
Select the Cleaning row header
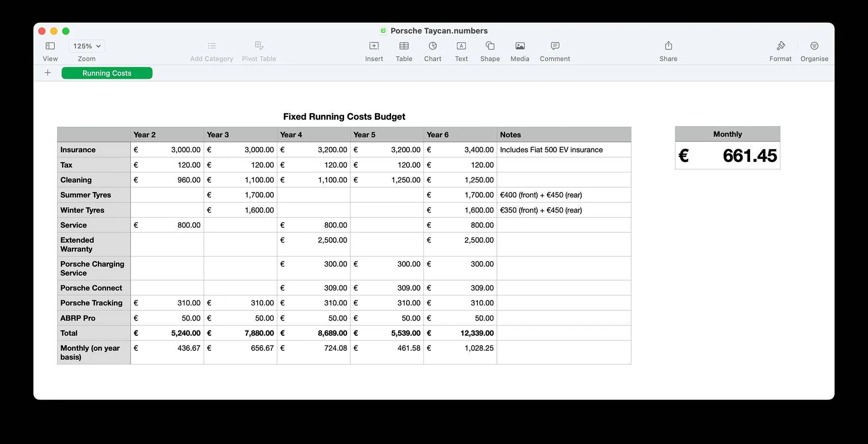coord(94,180)
